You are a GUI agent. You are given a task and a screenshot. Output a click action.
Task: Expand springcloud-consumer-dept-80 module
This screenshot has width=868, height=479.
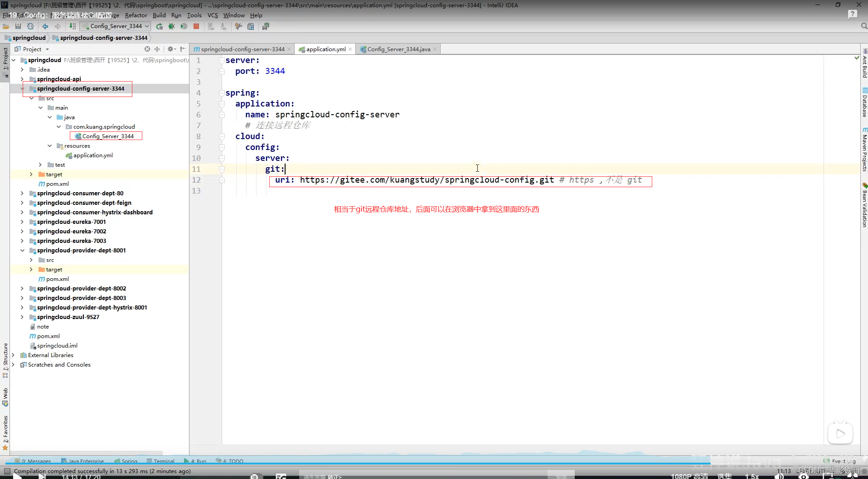pos(22,193)
